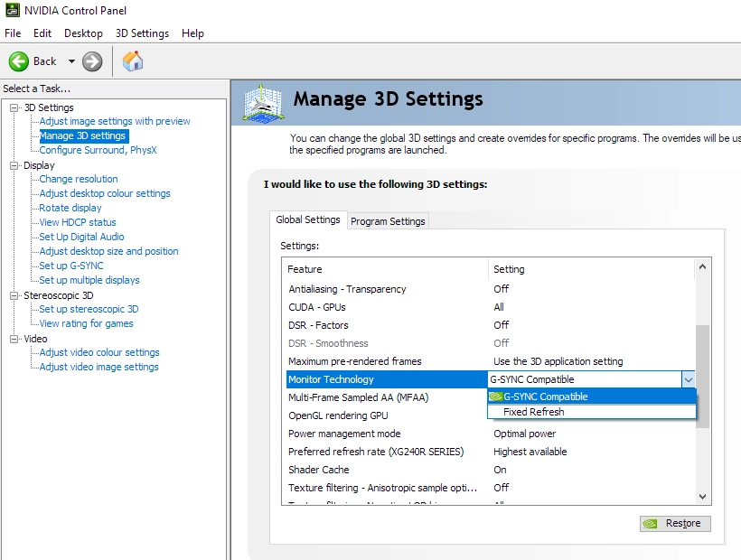Image resolution: width=741 pixels, height=560 pixels.
Task: Open Rotate display page
Action: pos(70,208)
